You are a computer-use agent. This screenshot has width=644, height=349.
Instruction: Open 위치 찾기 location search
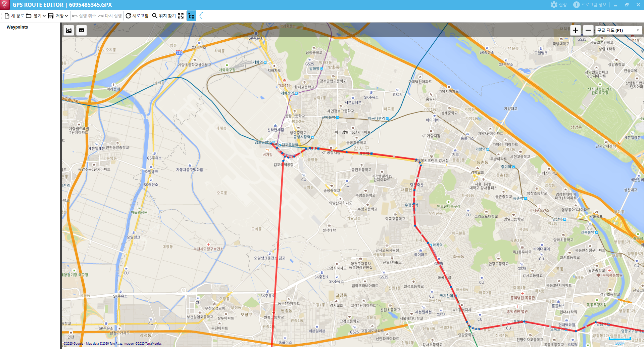[x=164, y=16]
